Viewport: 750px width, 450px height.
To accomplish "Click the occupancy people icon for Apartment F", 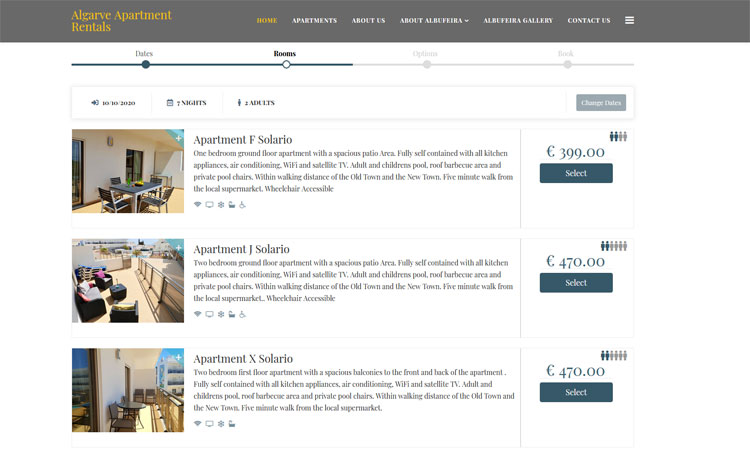I will coord(618,137).
